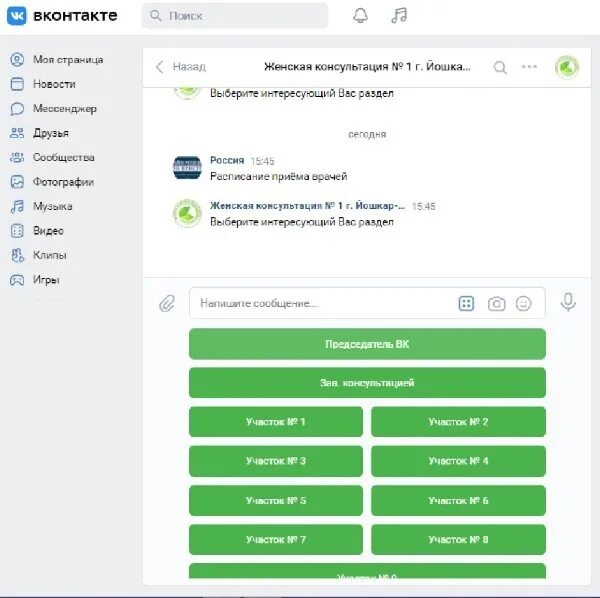This screenshot has height=598, width=600.
Task: Select Участок № 1 button
Action: pyautogui.click(x=276, y=422)
